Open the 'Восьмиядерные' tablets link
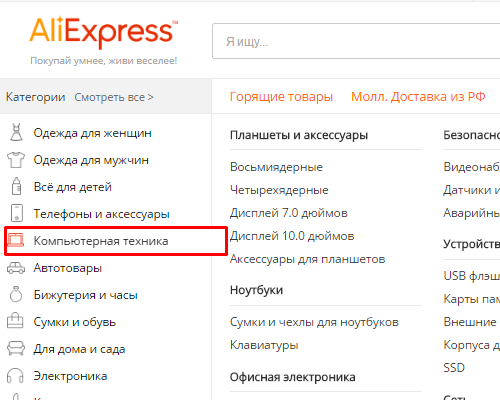 [x=276, y=167]
